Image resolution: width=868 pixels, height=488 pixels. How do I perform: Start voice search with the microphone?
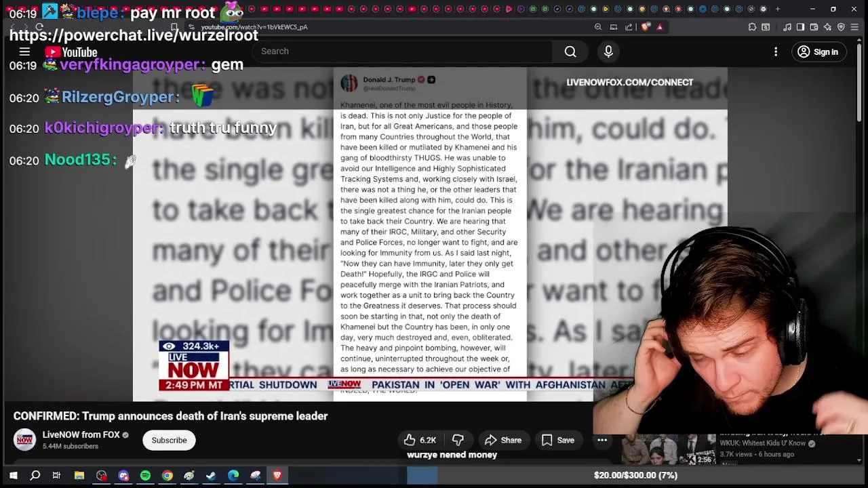pos(608,52)
